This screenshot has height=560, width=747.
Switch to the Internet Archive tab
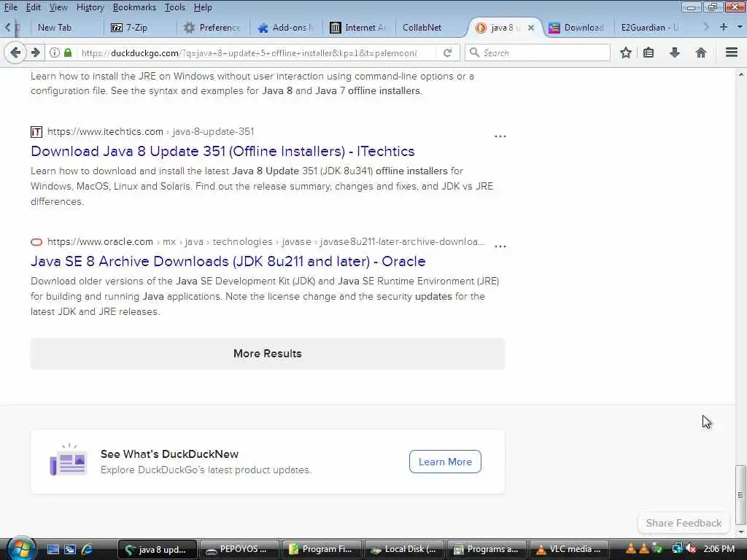click(x=359, y=28)
